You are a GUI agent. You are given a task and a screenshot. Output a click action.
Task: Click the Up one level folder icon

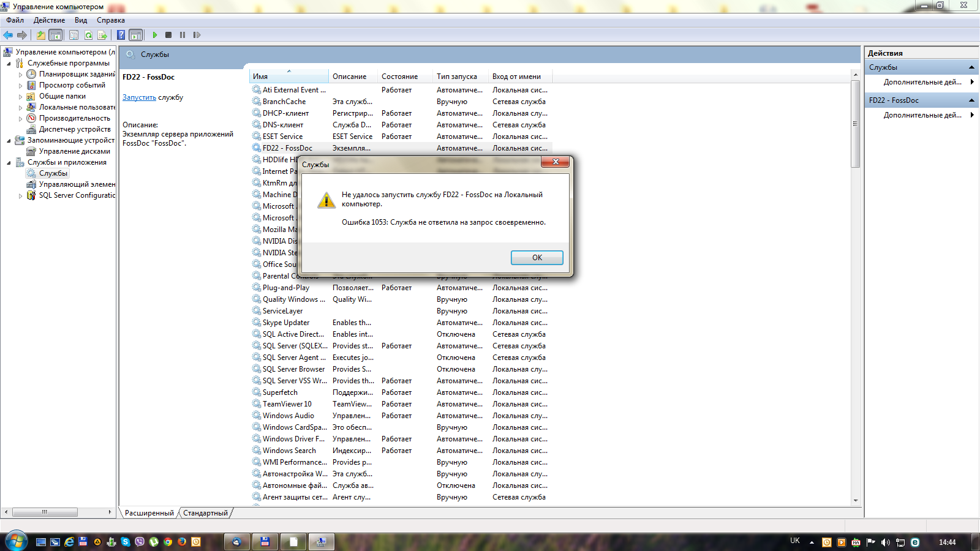click(40, 35)
